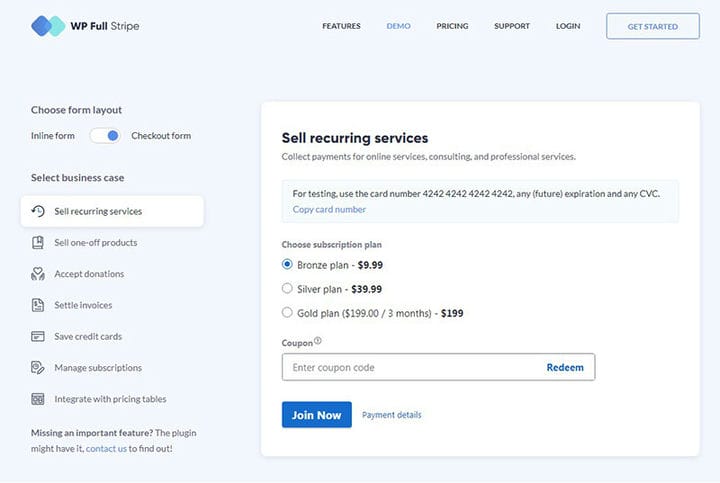Click the Get Started button
The height and width of the screenshot is (483, 720).
(x=653, y=26)
